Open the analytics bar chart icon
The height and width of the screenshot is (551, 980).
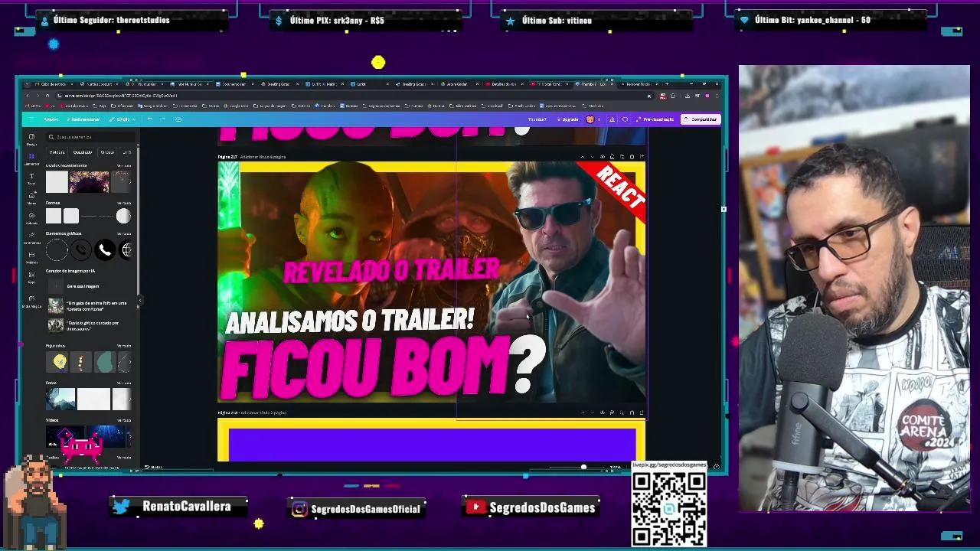(x=612, y=119)
